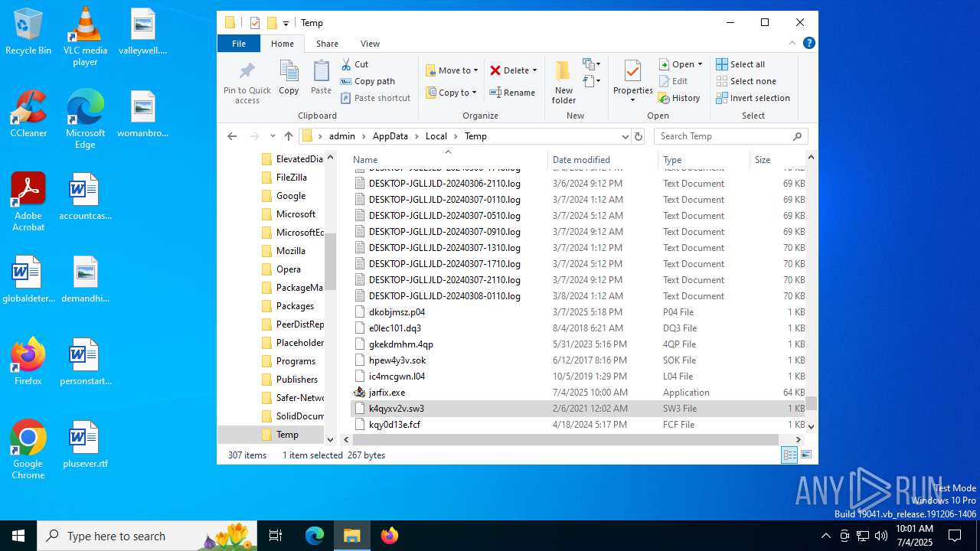
Task: Open the address bar history dropdown
Action: (x=625, y=136)
